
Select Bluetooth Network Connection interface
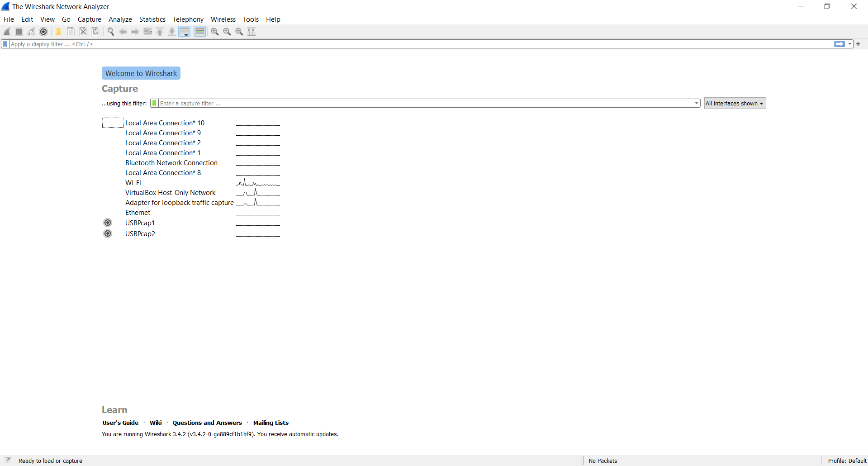coord(191,163)
